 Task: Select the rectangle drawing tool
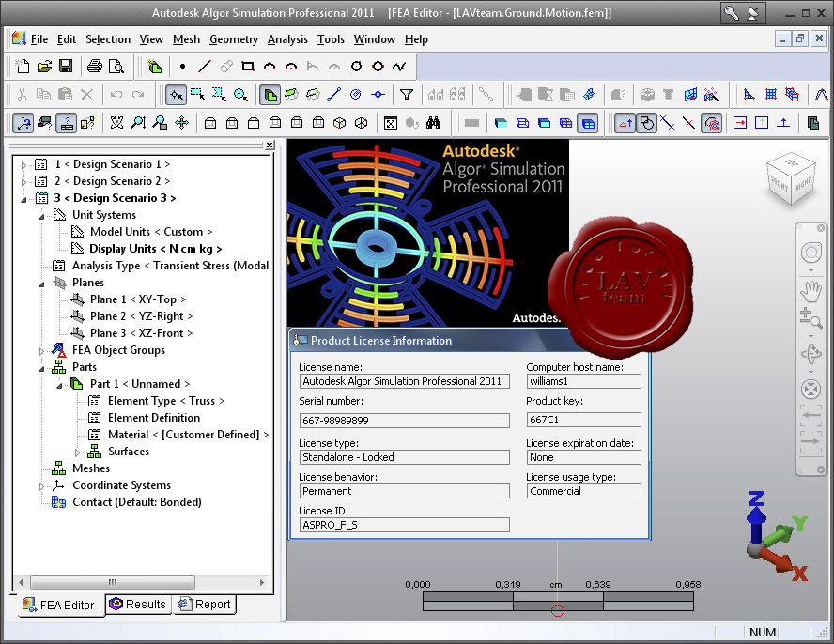coord(247,66)
